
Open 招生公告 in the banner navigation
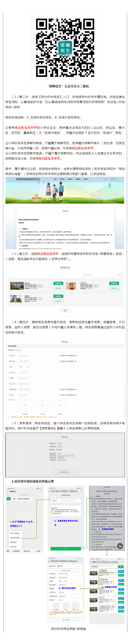(70, 179)
